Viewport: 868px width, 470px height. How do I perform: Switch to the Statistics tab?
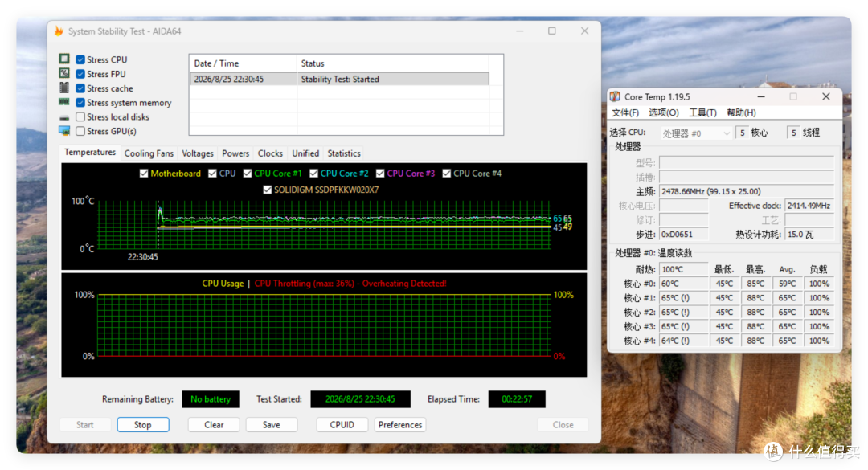click(x=344, y=153)
